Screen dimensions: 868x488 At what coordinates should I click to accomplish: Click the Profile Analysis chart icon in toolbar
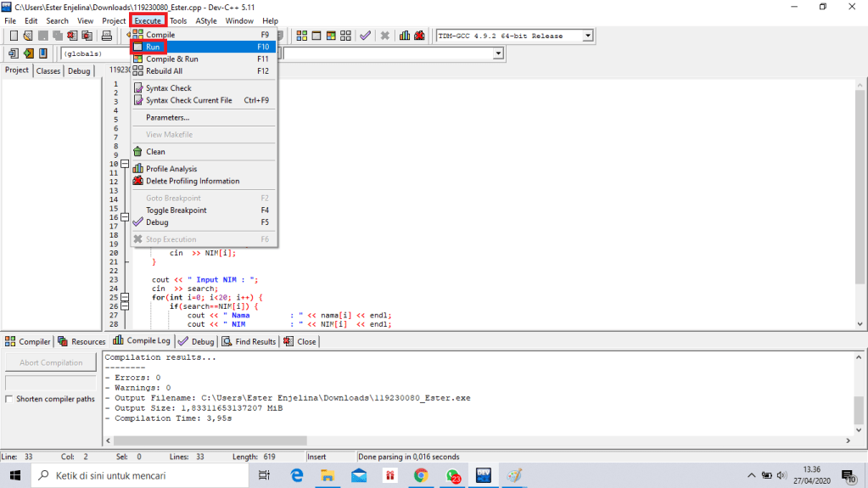(x=405, y=36)
